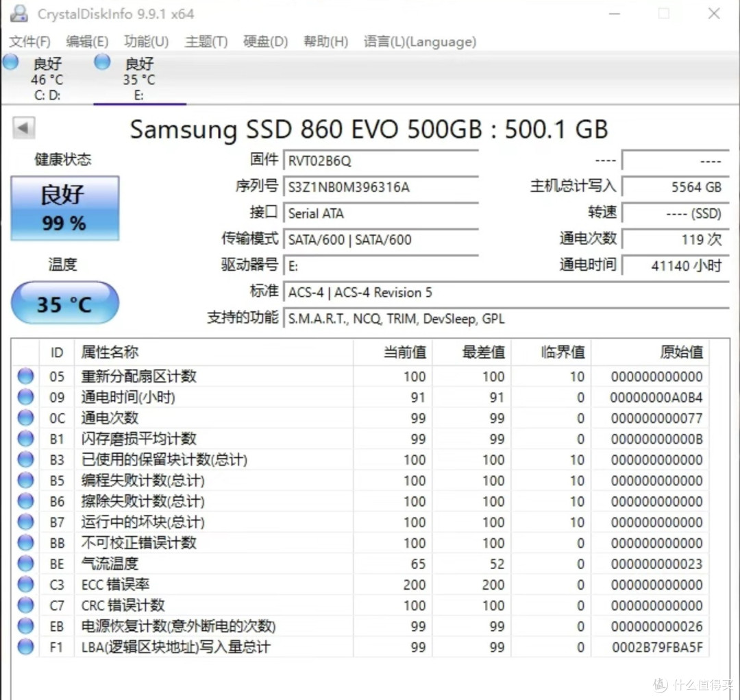Click the 35 °C temperature button

coord(64,303)
